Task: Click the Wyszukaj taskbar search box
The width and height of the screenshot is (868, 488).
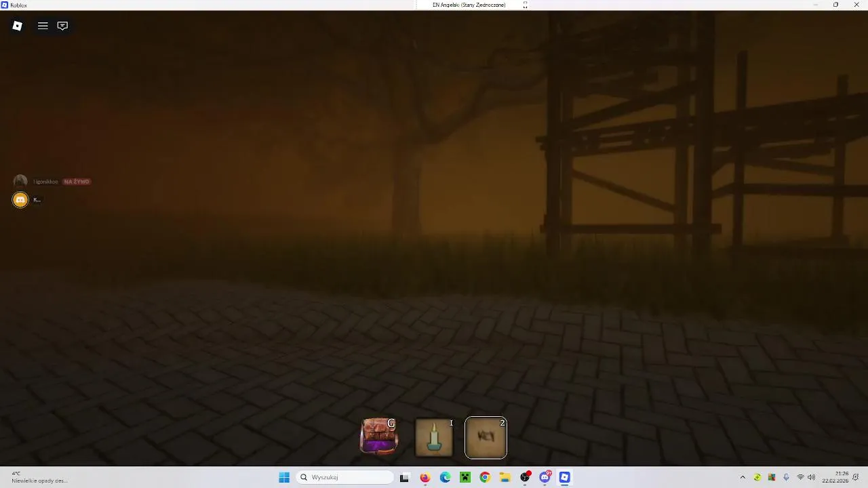Action: click(x=346, y=477)
